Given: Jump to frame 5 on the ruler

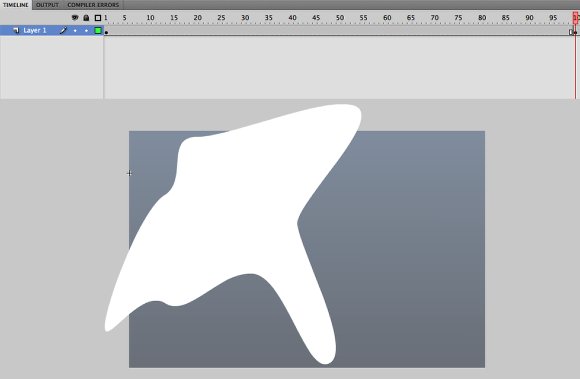Looking at the screenshot, I should pyautogui.click(x=125, y=18).
